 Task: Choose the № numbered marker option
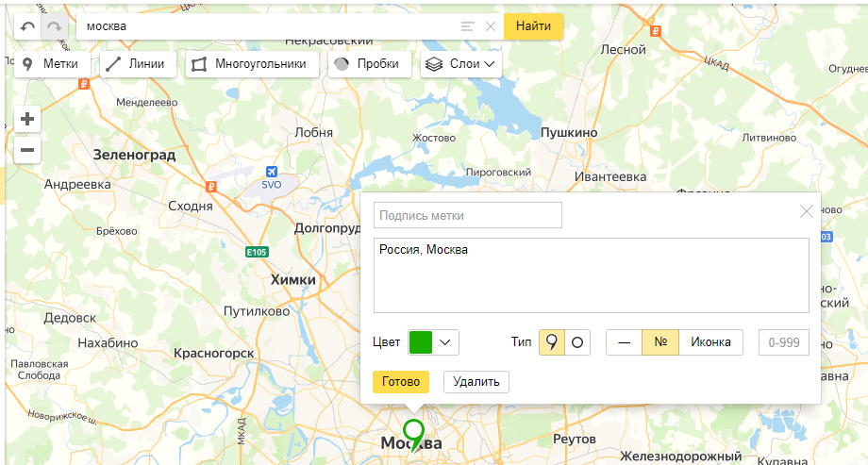coord(660,342)
